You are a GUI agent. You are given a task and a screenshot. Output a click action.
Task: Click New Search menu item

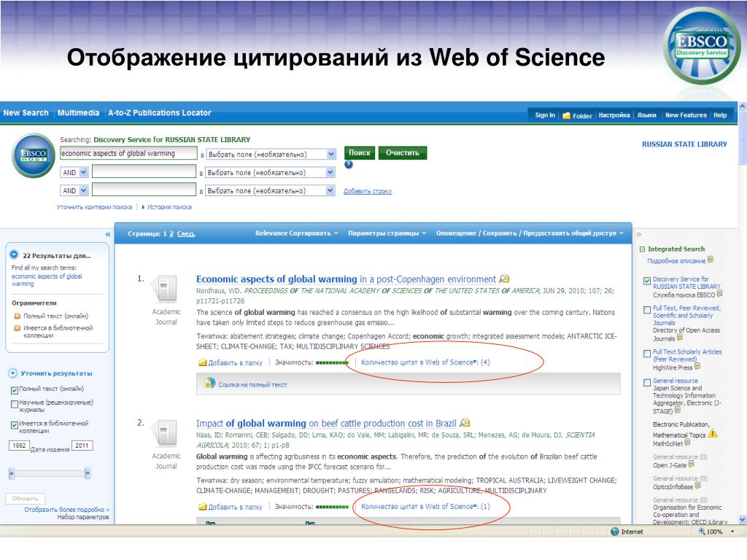point(26,113)
